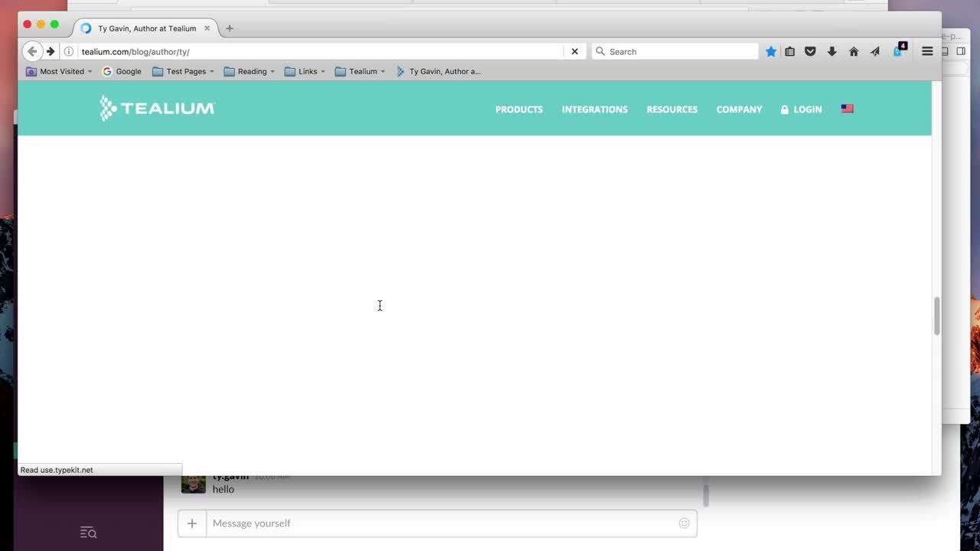Viewport: 980px width, 551px height.
Task: Save page to Pocket icon
Action: 810,51
